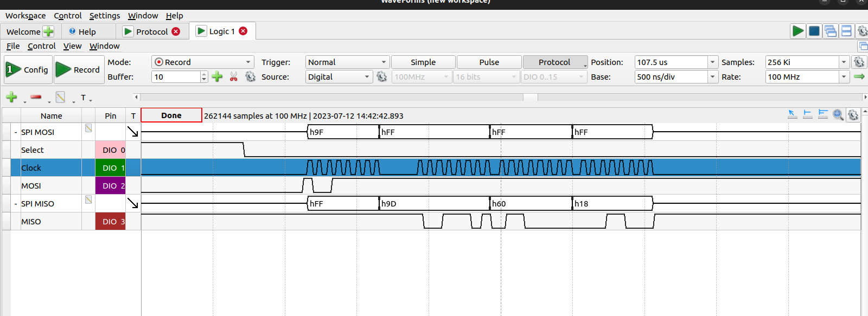
Task: Click the green Run All play icon
Action: (797, 31)
